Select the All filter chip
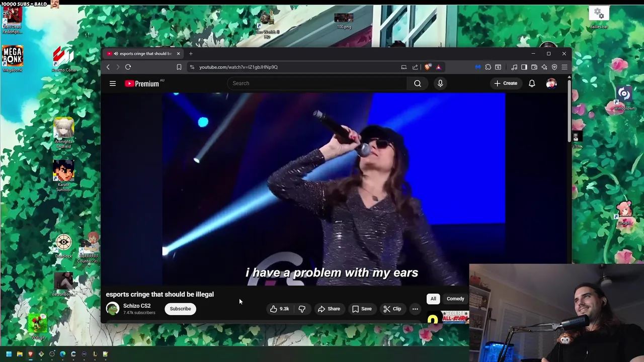The height and width of the screenshot is (362, 644). [433, 299]
